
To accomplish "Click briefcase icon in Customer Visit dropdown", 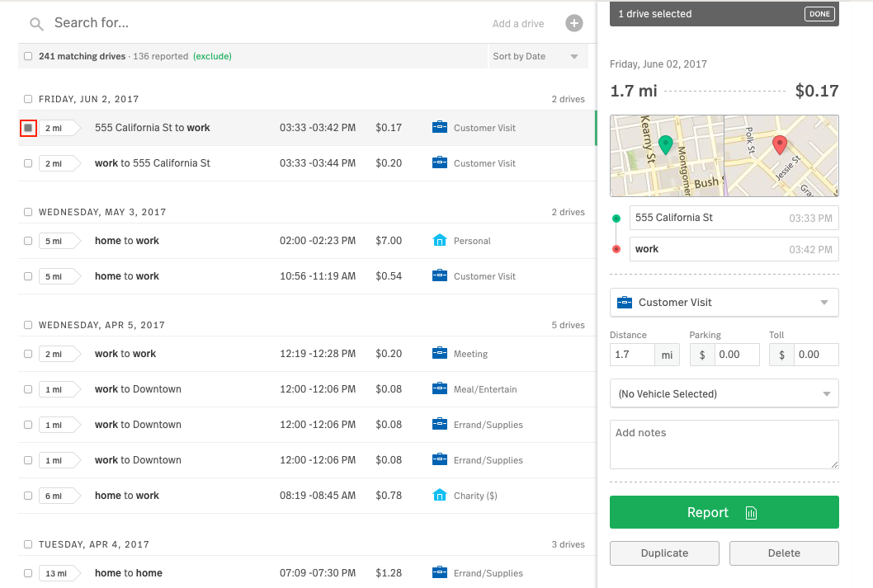I will [x=625, y=302].
